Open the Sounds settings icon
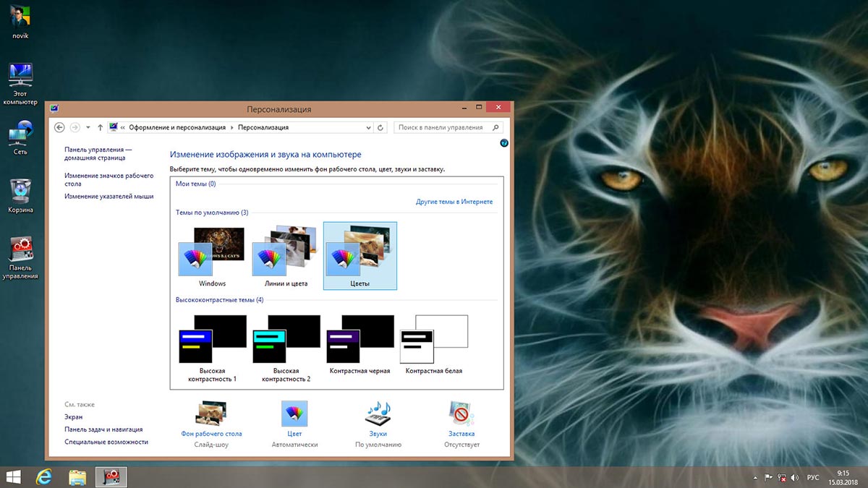 coord(378,414)
